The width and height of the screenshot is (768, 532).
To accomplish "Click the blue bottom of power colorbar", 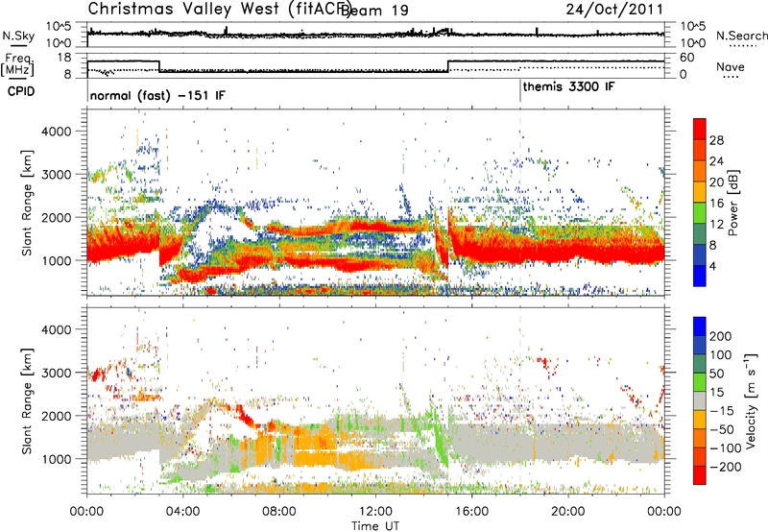I will [x=700, y=276].
